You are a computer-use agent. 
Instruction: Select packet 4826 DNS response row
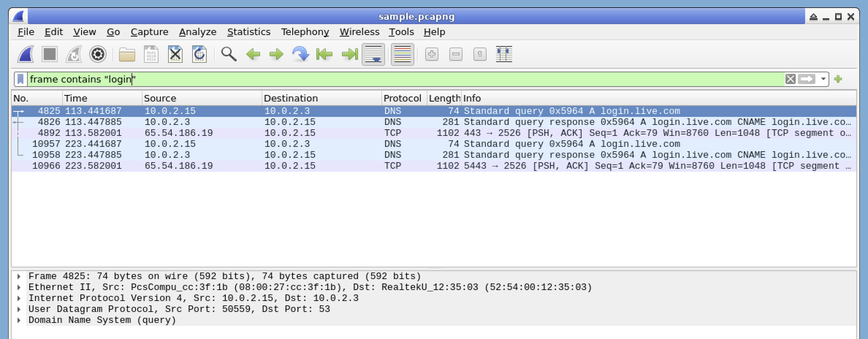click(434, 122)
